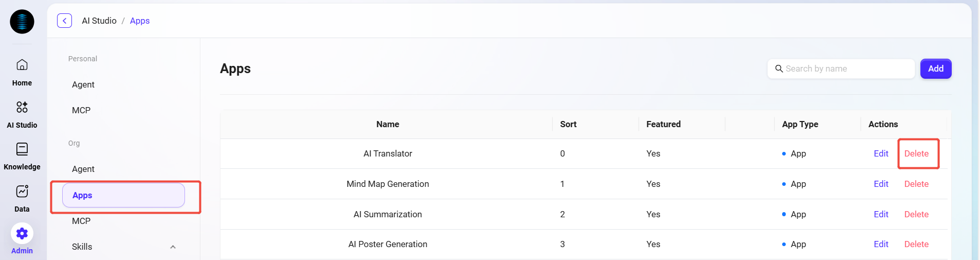Open the Data chart icon
This screenshot has width=980, height=260.
pos(22,192)
